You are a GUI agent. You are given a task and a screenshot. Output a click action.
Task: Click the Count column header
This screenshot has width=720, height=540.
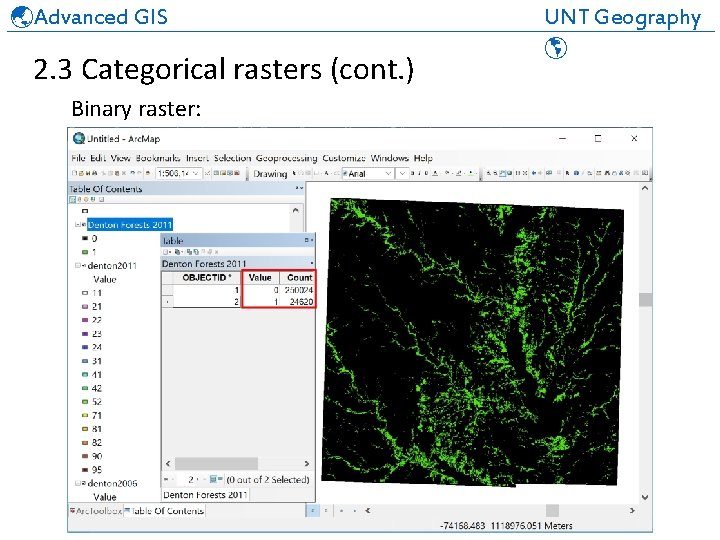(x=297, y=277)
